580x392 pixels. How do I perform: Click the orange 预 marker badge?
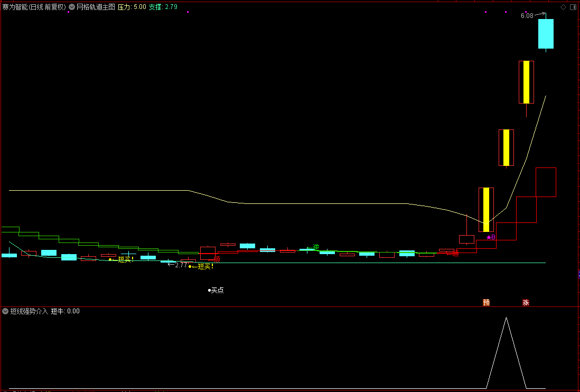pyautogui.click(x=487, y=303)
